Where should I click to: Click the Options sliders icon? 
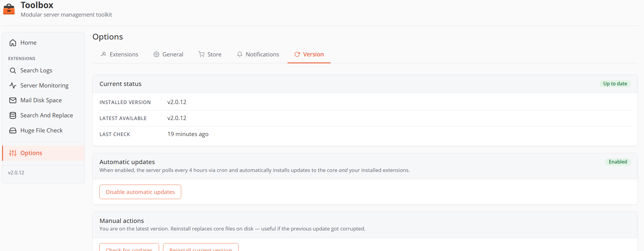pyautogui.click(x=13, y=153)
